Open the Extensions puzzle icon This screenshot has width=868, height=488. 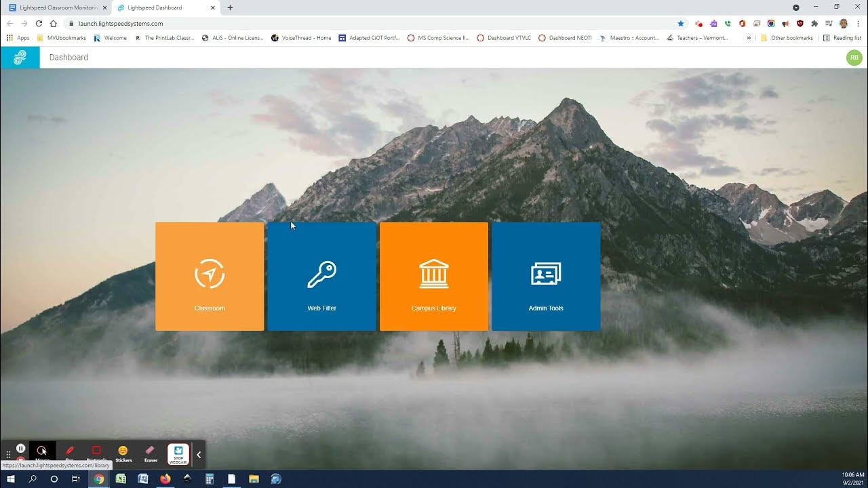[x=814, y=23]
